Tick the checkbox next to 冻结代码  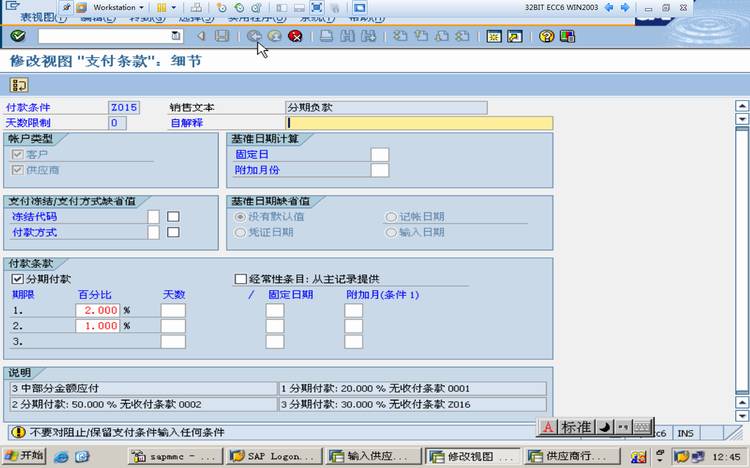(173, 217)
